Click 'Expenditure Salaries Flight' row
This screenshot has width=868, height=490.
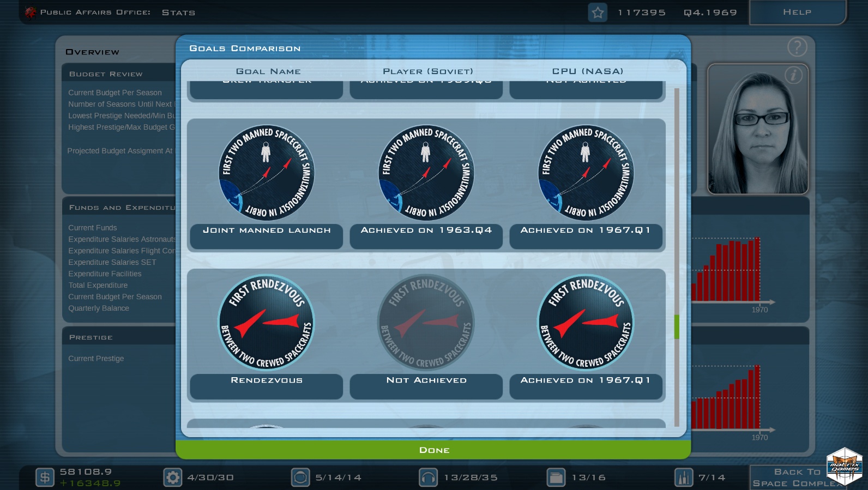(122, 251)
